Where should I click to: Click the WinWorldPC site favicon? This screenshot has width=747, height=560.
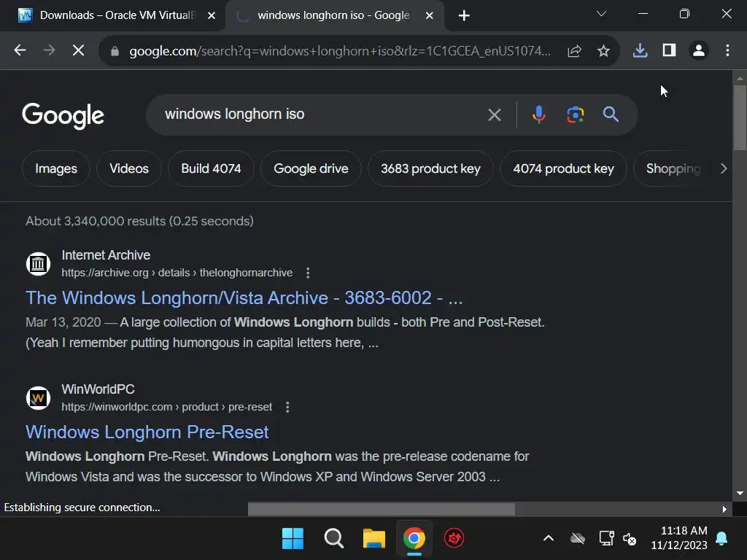click(38, 397)
